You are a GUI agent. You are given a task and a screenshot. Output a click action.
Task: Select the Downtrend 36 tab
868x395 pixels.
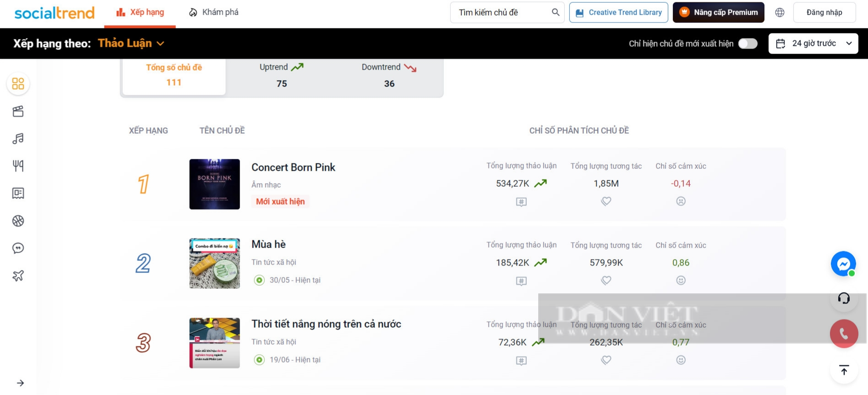(389, 75)
